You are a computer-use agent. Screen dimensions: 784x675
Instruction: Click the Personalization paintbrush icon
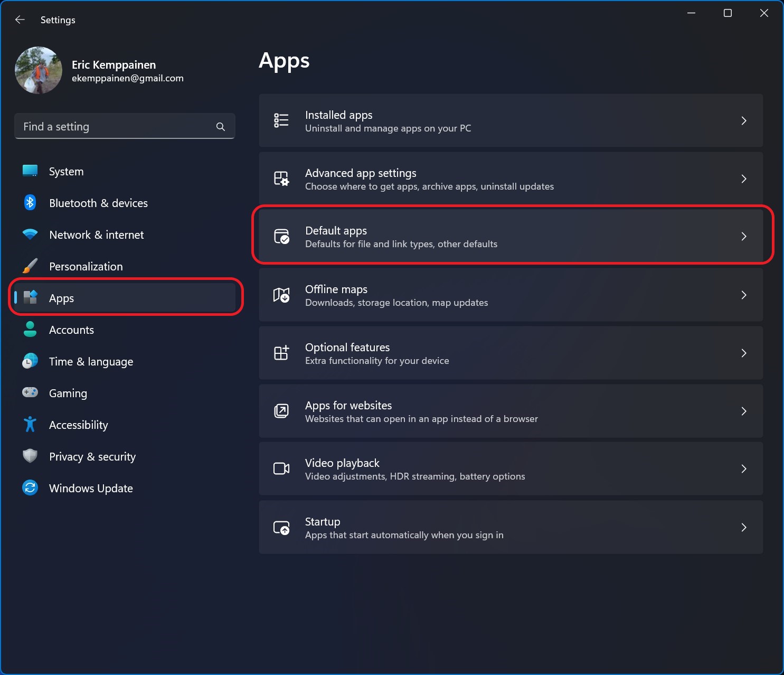[x=30, y=266]
